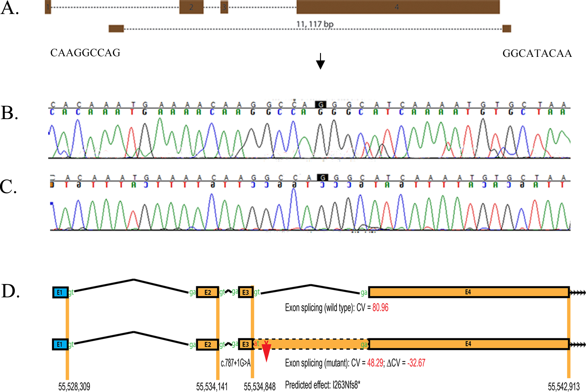Click the wild type CV value 80.96
The image size is (586, 392).
tap(380, 308)
